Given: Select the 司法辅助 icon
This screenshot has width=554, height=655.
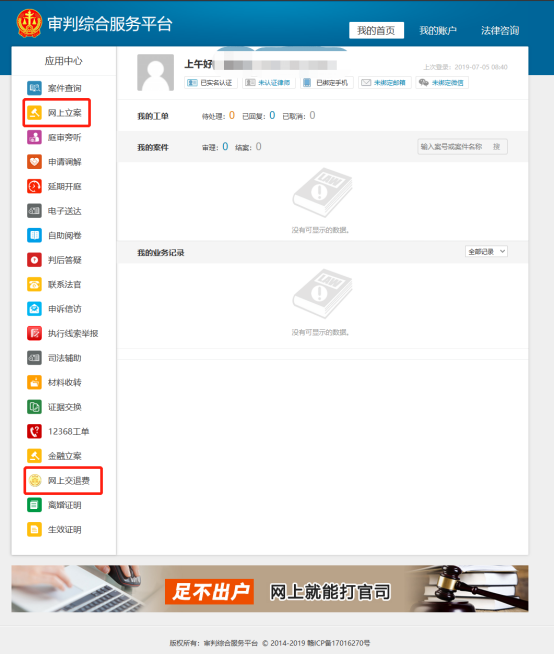Looking at the screenshot, I should pos(34,358).
